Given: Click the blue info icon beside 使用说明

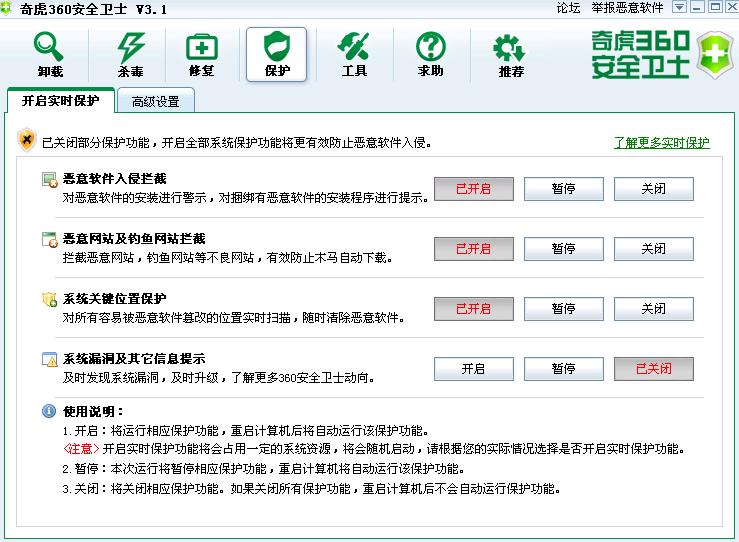Looking at the screenshot, I should (49, 411).
